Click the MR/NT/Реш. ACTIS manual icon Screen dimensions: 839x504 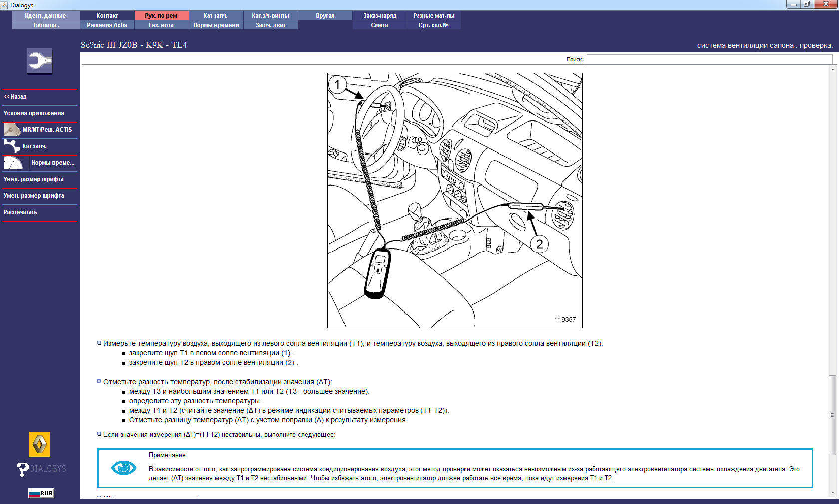pyautogui.click(x=12, y=130)
